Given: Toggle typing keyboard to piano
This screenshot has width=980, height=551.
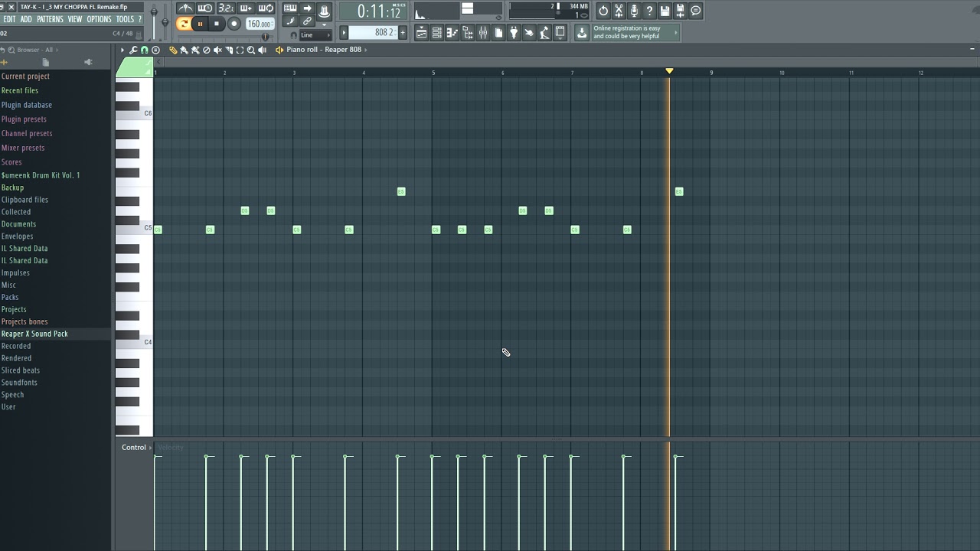Looking at the screenshot, I should [x=290, y=8].
